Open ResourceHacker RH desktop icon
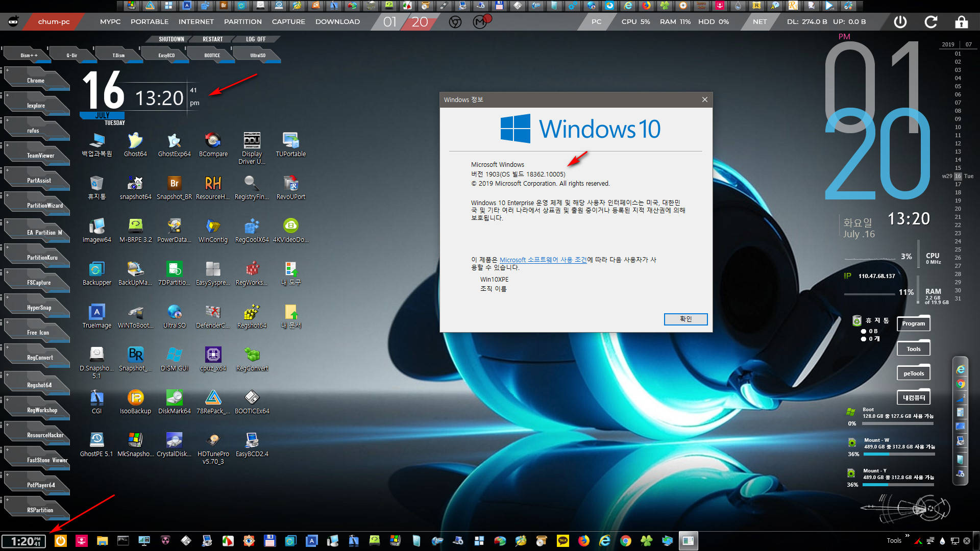 click(213, 187)
